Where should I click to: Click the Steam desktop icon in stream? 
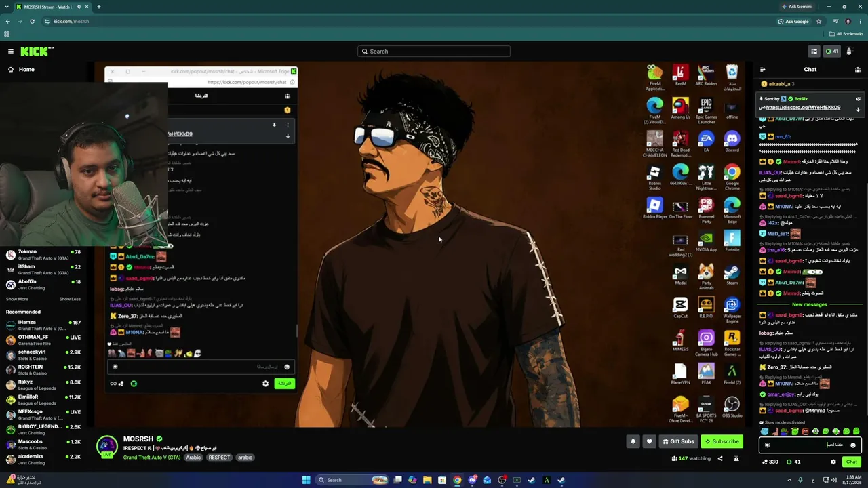point(732,274)
